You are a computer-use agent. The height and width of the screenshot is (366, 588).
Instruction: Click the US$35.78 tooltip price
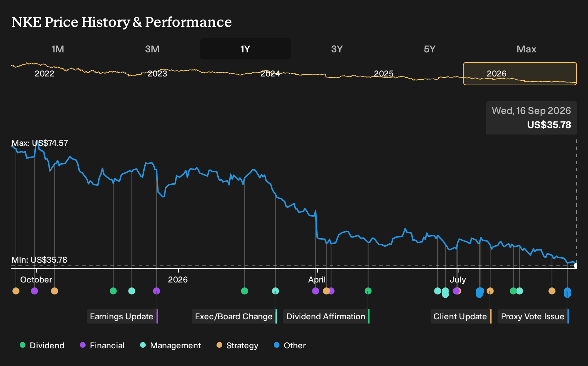pyautogui.click(x=549, y=125)
